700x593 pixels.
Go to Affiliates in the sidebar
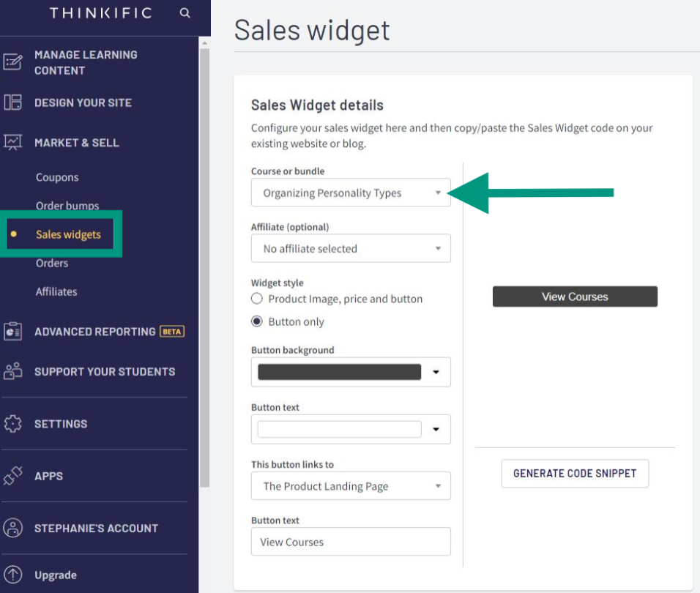(x=56, y=292)
